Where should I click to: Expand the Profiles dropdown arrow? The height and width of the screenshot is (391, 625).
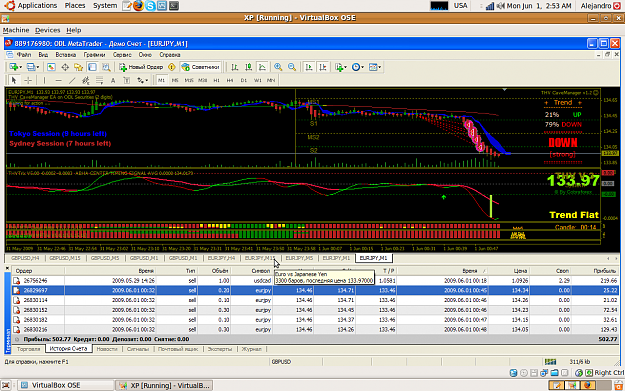coord(37,67)
